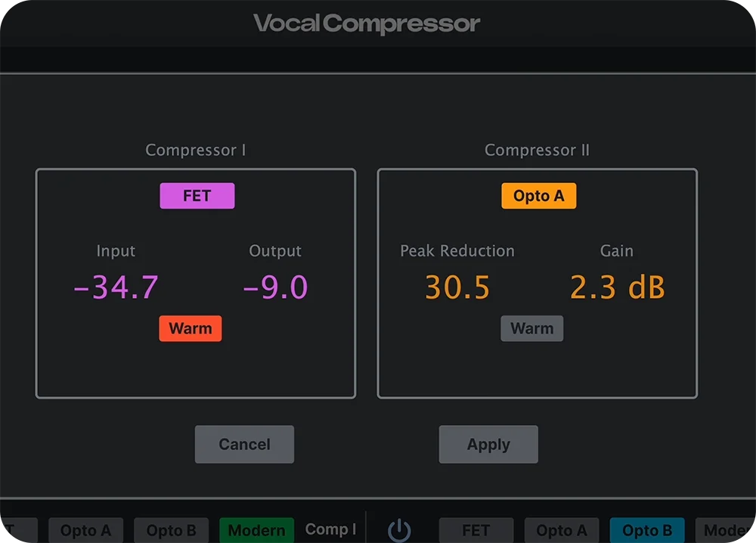Image resolution: width=756 pixels, height=543 pixels.
Task: Select the FET badge in Compressor I
Action: click(197, 196)
